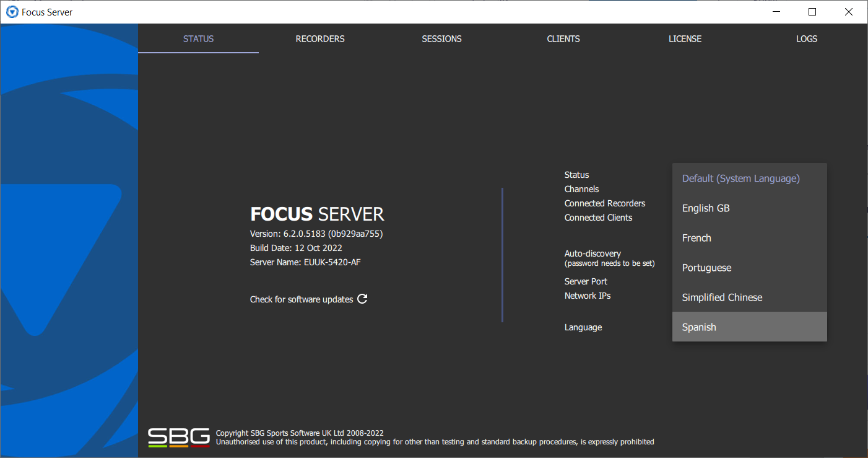The image size is (868, 458).
Task: Go to the CLIENTS tab
Action: (563, 38)
